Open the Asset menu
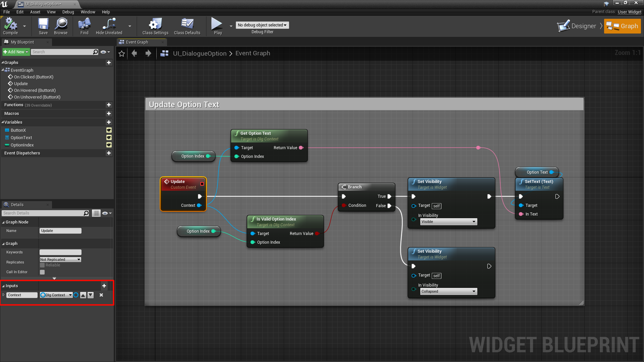This screenshot has height=362, width=644. pyautogui.click(x=35, y=12)
